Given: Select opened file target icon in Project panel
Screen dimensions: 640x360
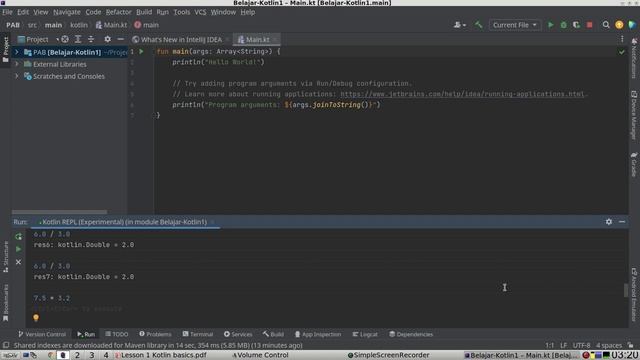Looking at the screenshot, I should point(64,39).
